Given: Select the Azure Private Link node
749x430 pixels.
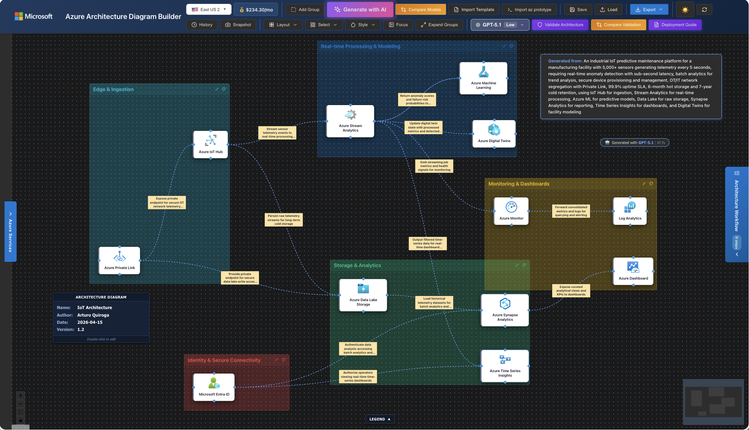Looking at the screenshot, I should [x=119, y=260].
